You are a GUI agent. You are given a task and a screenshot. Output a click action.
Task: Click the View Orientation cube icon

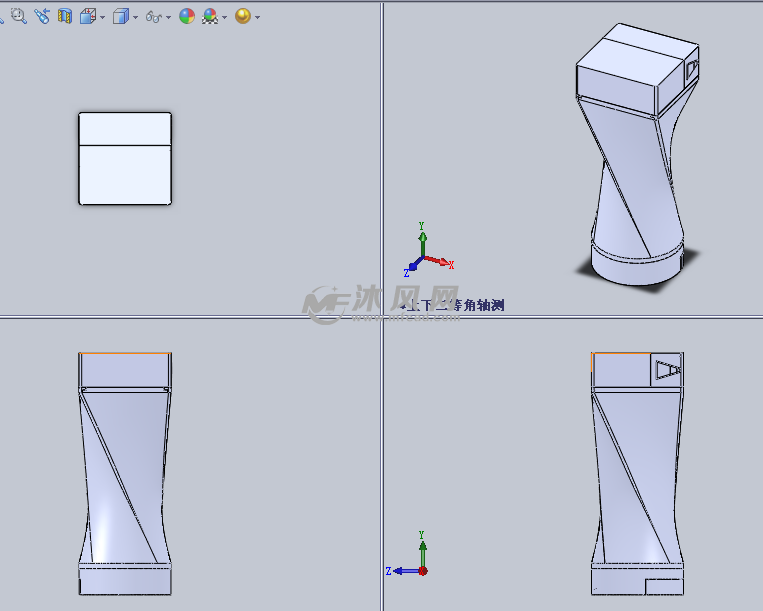click(88, 16)
